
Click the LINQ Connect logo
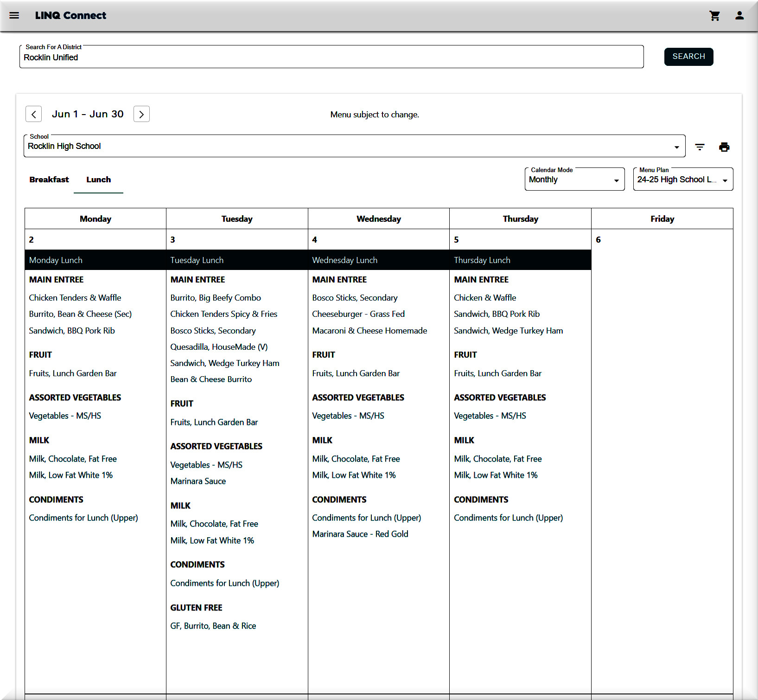pyautogui.click(x=70, y=15)
